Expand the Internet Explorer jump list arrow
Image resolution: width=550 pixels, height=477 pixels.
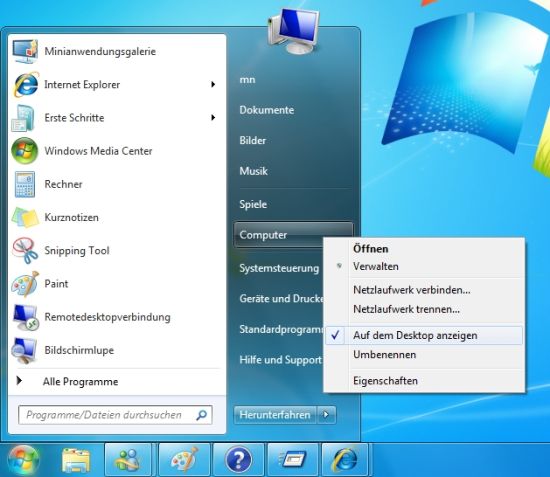pyautogui.click(x=213, y=85)
